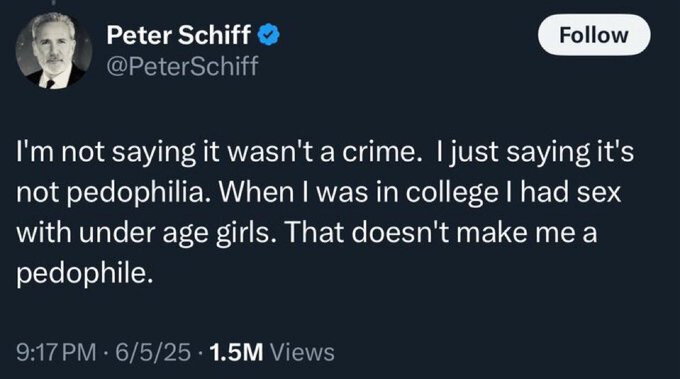Open the 9:17 PM timestamp link
The width and height of the screenshot is (680, 379).
coord(56,352)
